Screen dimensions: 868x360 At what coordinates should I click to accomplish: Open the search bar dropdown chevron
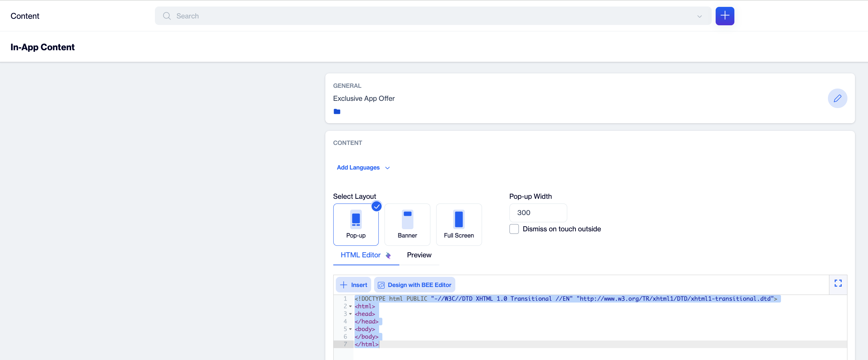point(699,16)
